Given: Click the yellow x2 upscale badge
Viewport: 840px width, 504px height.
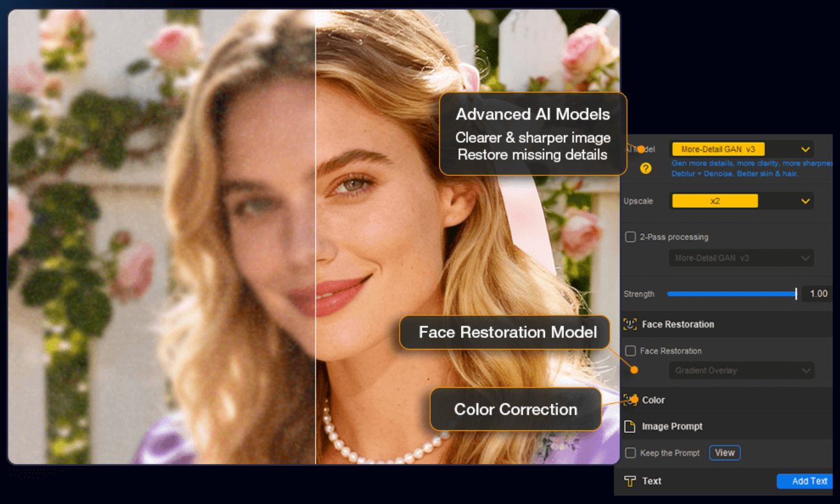Looking at the screenshot, I should [714, 200].
